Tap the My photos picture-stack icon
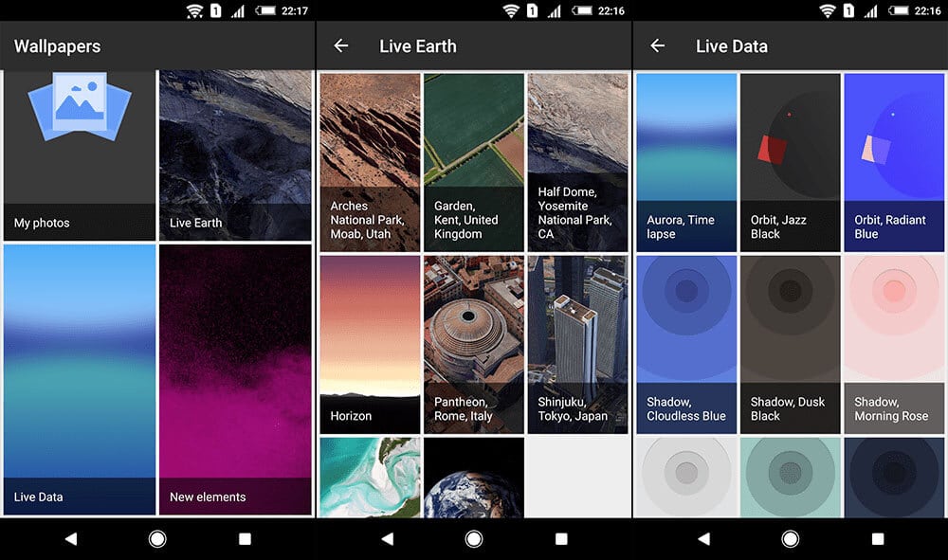948x560 pixels. [80, 107]
